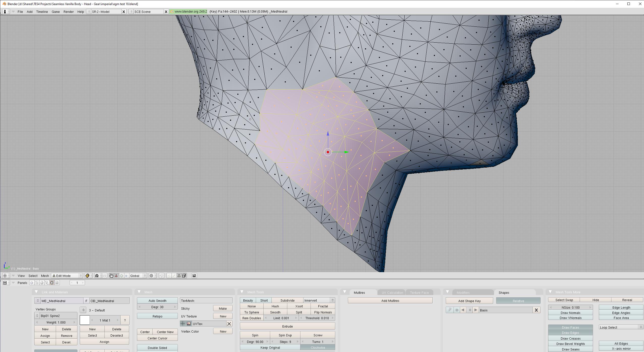Open the Global orientation dropdown
Viewport: 644px width, 352px height.
(138, 276)
